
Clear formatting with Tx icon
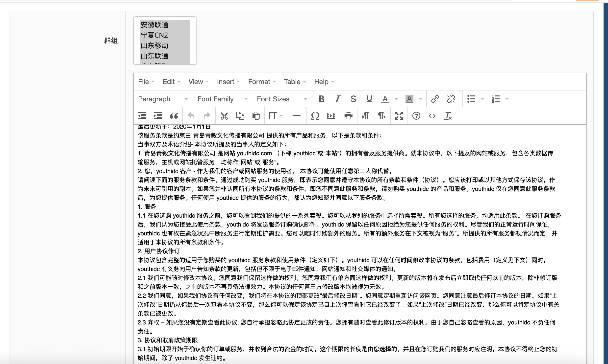[x=448, y=116]
